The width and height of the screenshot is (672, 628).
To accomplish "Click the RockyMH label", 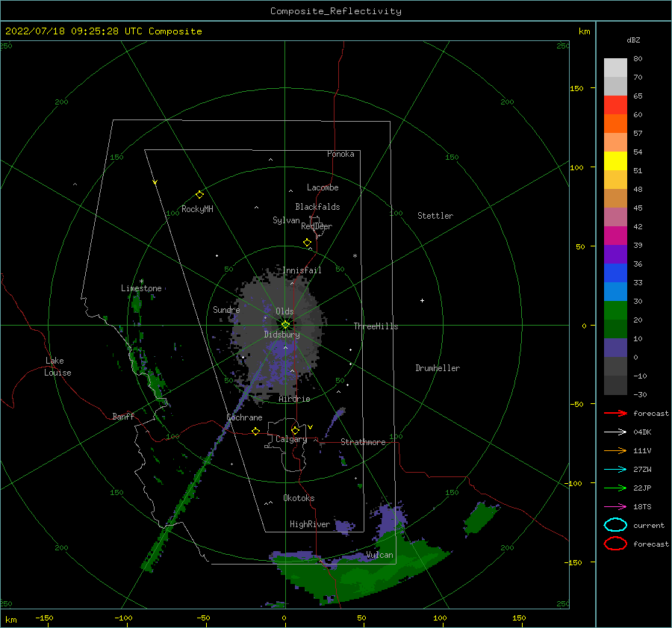I will [197, 209].
